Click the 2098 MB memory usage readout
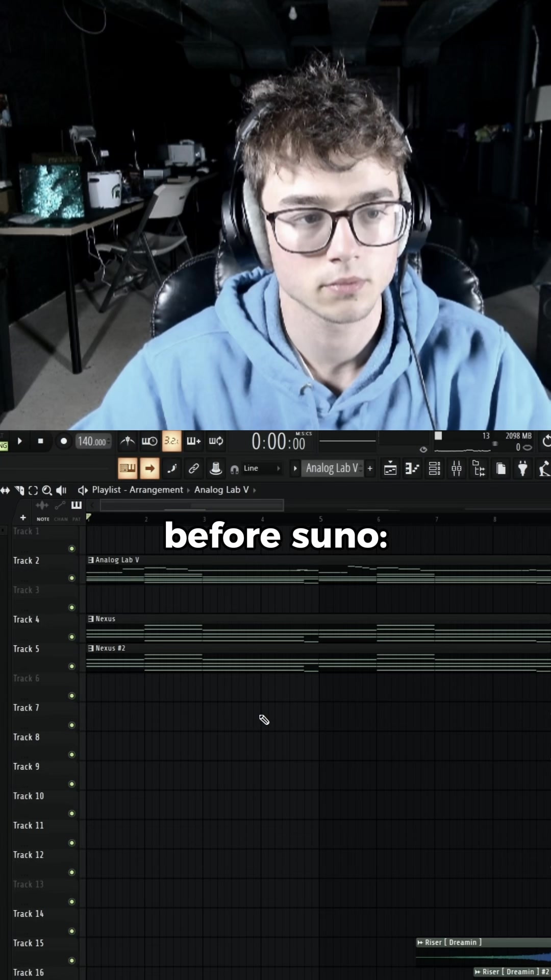Viewport: 551px width, 980px height. [518, 436]
